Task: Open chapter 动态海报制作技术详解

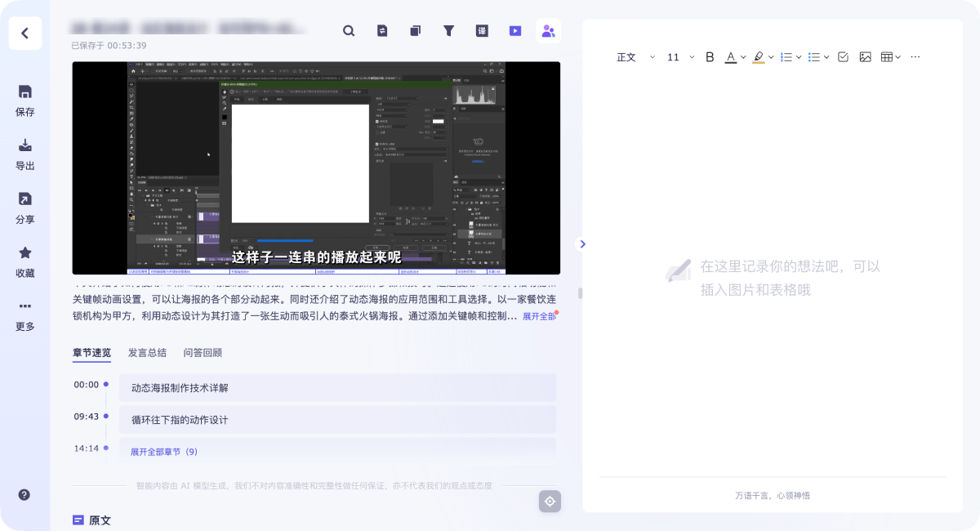Action: click(337, 388)
